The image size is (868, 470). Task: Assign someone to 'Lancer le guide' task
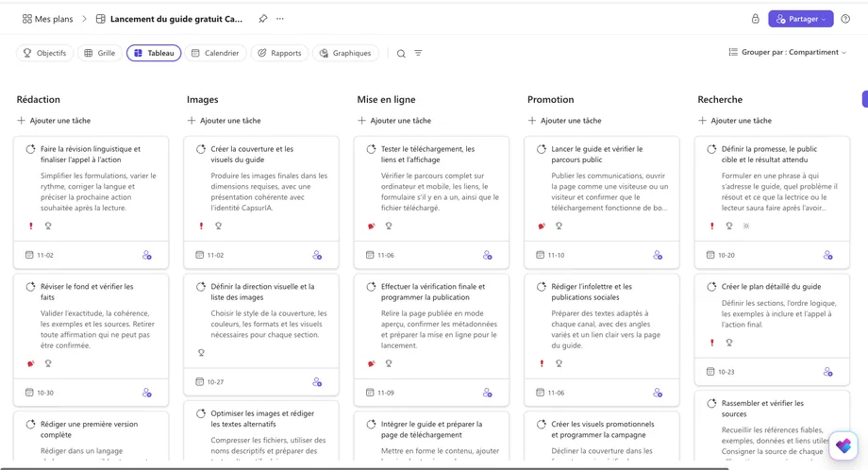657,255
